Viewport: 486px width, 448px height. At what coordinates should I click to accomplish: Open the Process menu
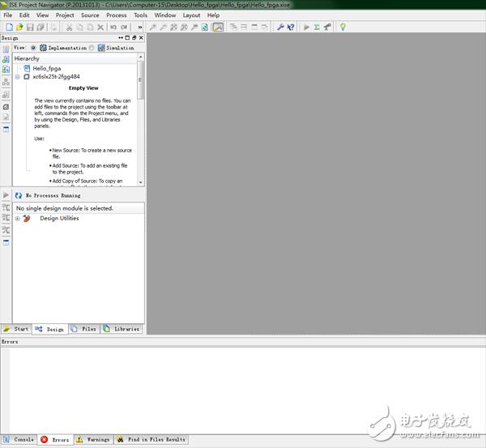tap(116, 15)
